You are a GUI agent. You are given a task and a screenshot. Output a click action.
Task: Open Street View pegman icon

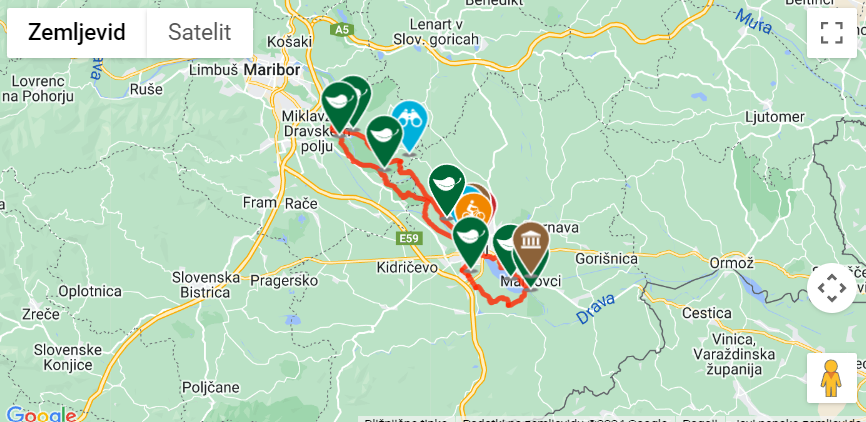pyautogui.click(x=831, y=378)
